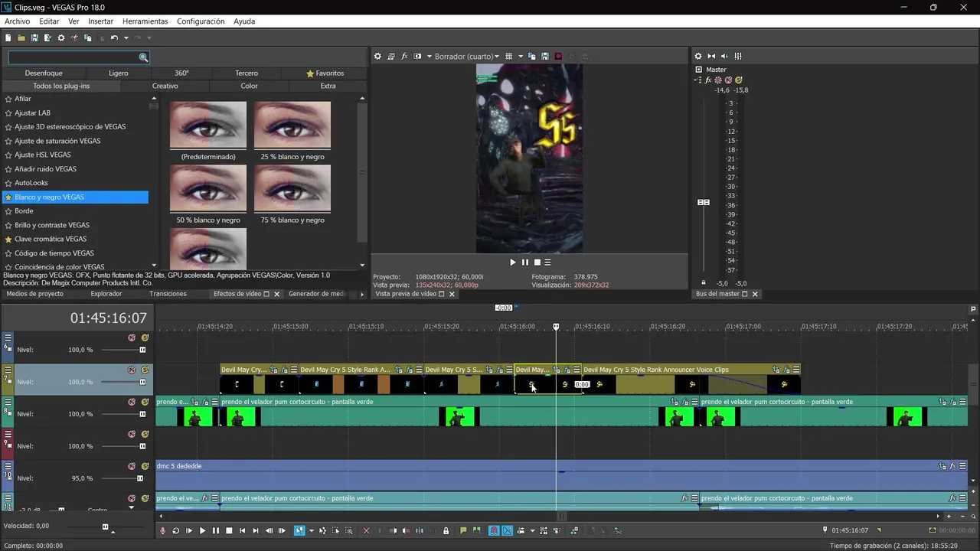Adjust the first track's Nivel slider
The width and height of the screenshot is (980, 551).
[142, 350]
